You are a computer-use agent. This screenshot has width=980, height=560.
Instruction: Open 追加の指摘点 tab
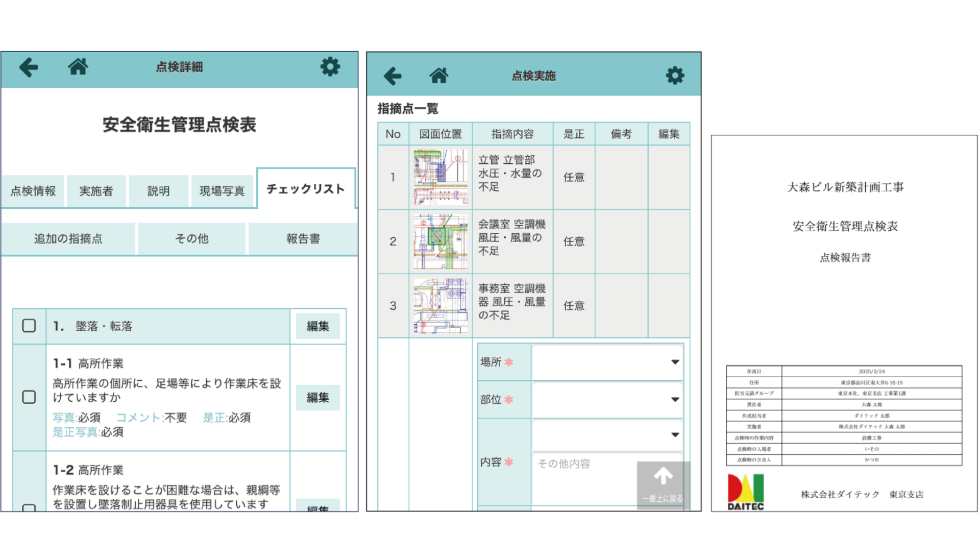(x=68, y=238)
